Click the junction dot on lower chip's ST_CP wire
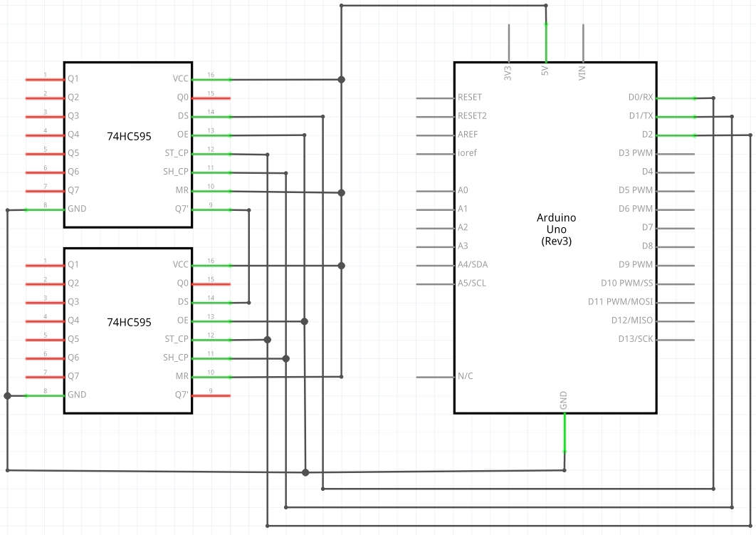This screenshot has height=535, width=756. [268, 340]
